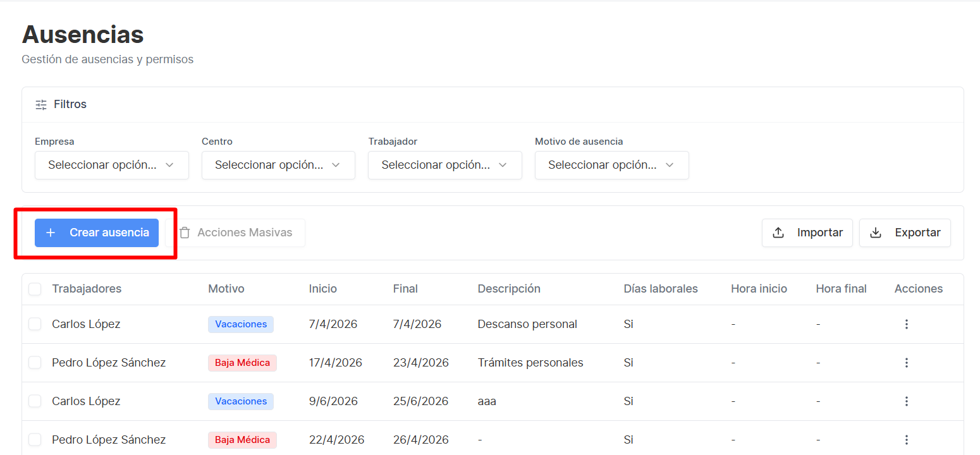The width and height of the screenshot is (980, 455).
Task: Open three-dot menu for the aaa absence
Action: click(x=906, y=401)
